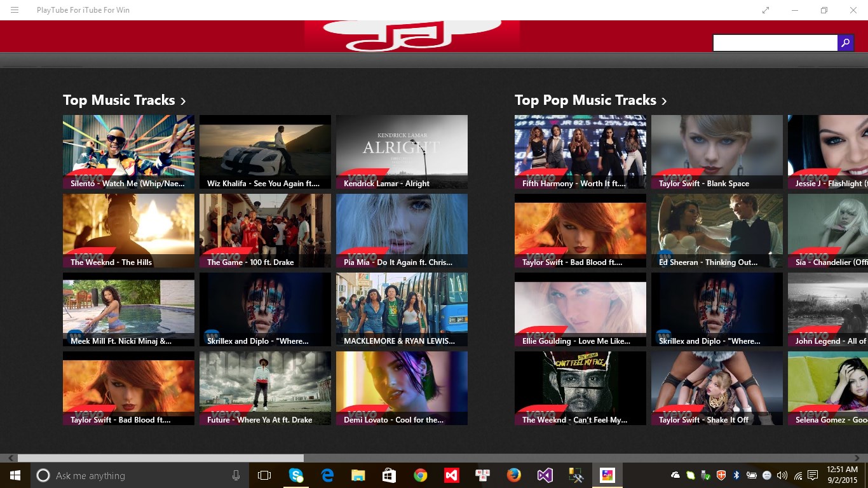Open Selena Gomez video tile
The width and height of the screenshot is (868, 488).
point(828,388)
